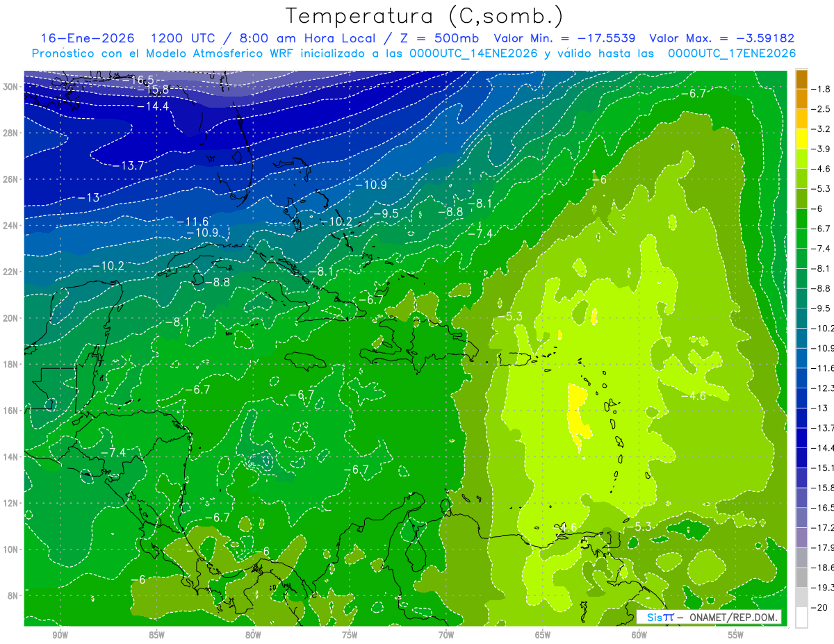Image resolution: width=834 pixels, height=644 pixels.
Task: Click the longitude axis label "65W"
Action: coord(543,635)
